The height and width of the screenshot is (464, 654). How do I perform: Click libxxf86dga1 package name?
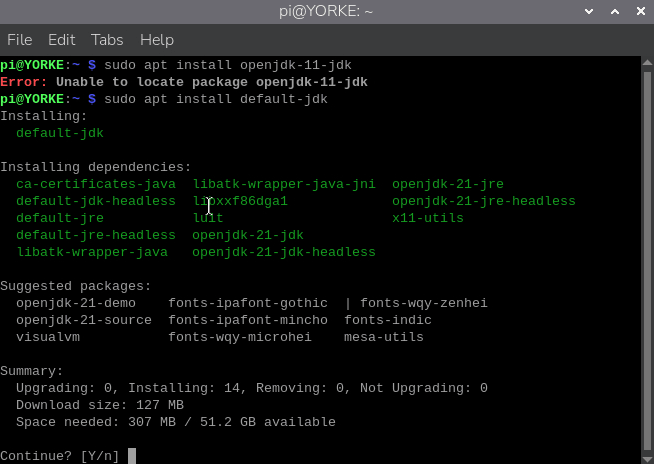240,201
